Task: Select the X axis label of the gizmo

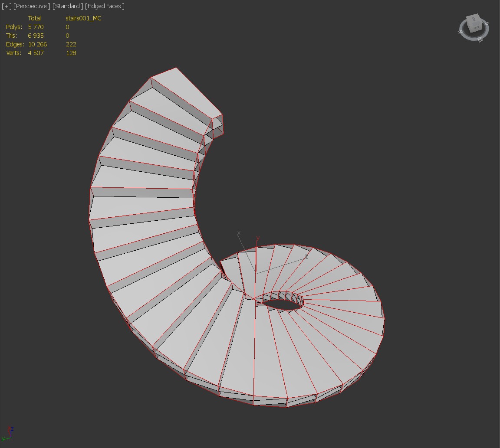Action: pyautogui.click(x=239, y=234)
